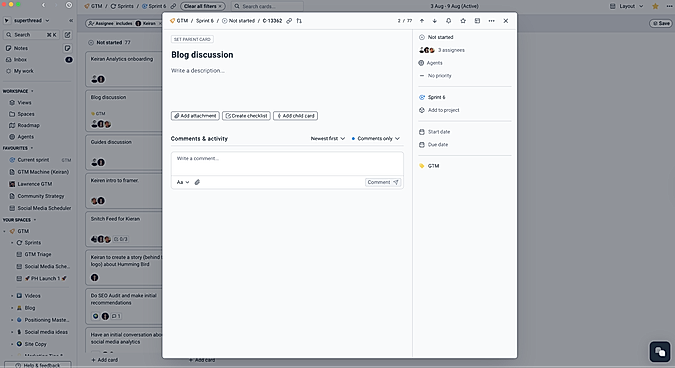This screenshot has height=368, width=675.
Task: Open the Comments only filter dropdown
Action: point(376,139)
